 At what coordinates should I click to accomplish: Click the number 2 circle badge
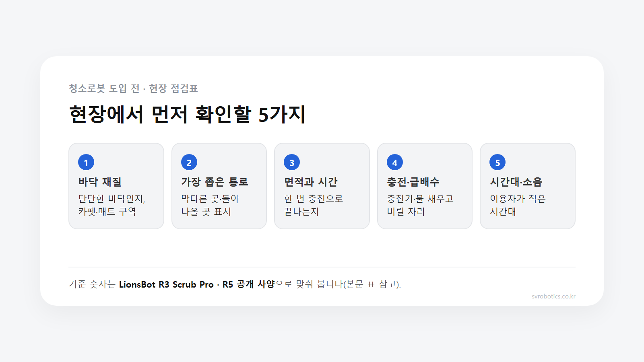(x=189, y=162)
